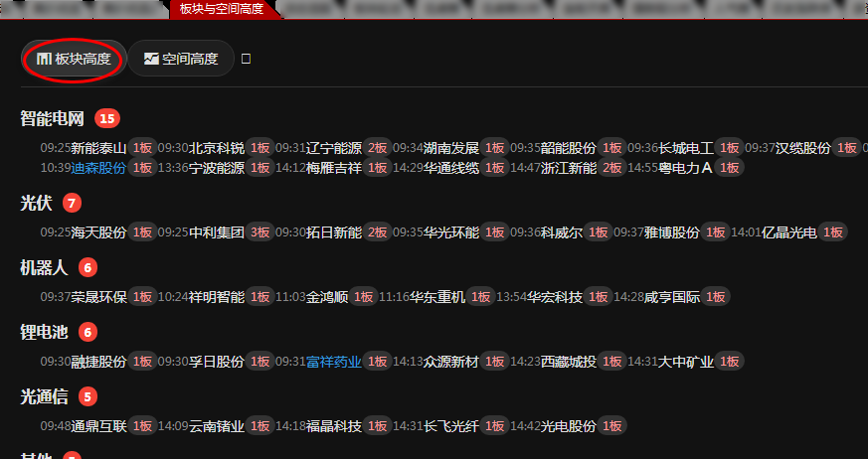Open the 板块与空间高度 tab
Image resolution: width=868 pixels, height=459 pixels.
point(222,9)
